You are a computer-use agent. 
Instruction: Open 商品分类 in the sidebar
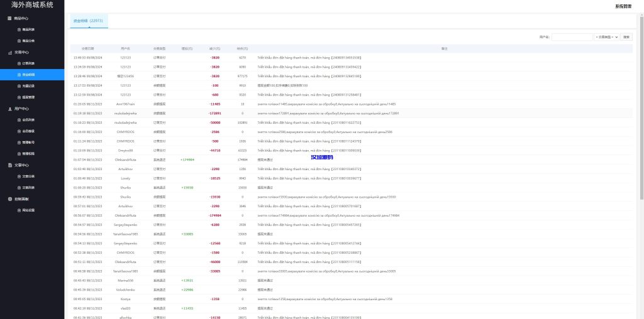click(x=29, y=41)
